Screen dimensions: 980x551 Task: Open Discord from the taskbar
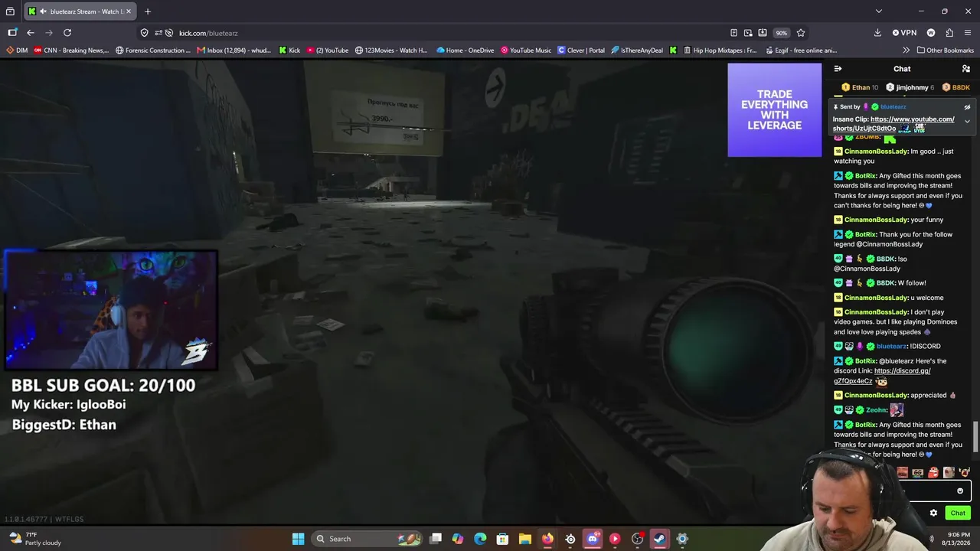point(593,539)
